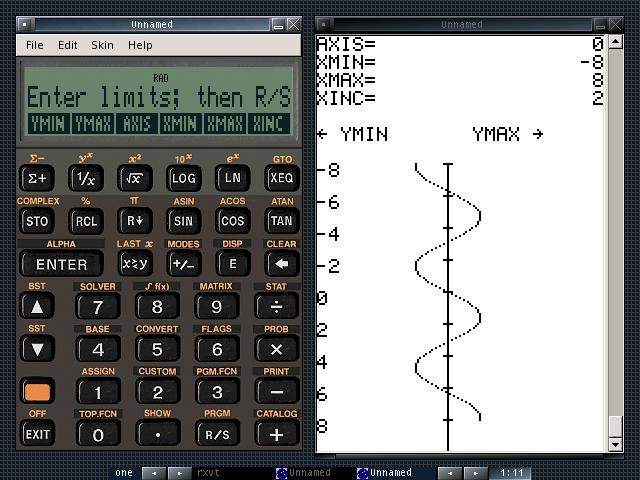This screenshot has width=640, height=480.
Task: Click the number 2 key
Action: (158, 392)
